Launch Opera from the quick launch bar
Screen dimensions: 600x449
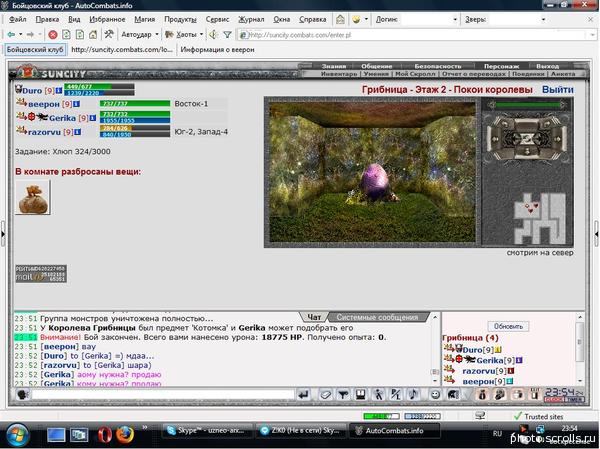pyautogui.click(x=104, y=435)
